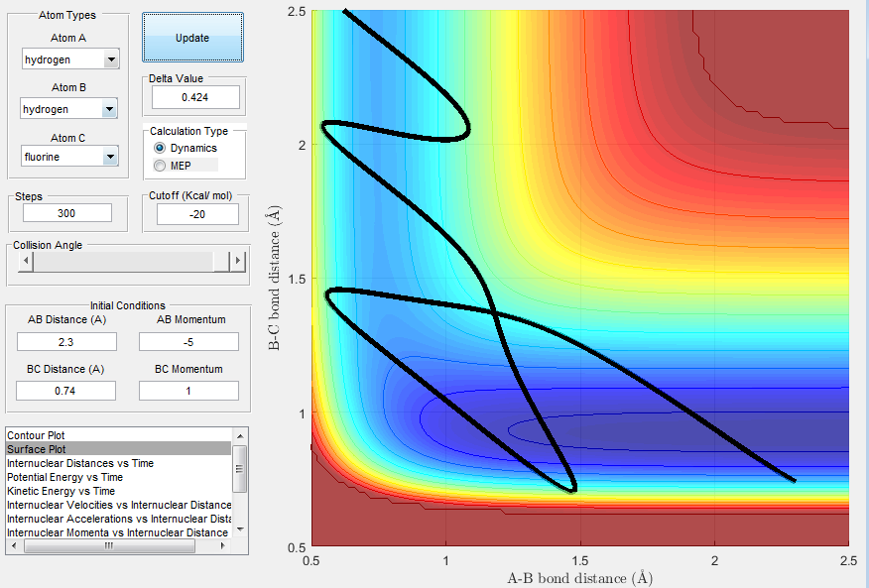869x588 pixels.
Task: Click the BC Distance input field
Action: (65, 391)
